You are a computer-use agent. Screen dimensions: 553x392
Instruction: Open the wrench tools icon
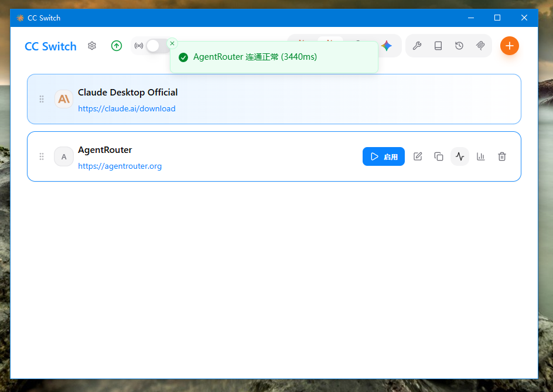[417, 46]
